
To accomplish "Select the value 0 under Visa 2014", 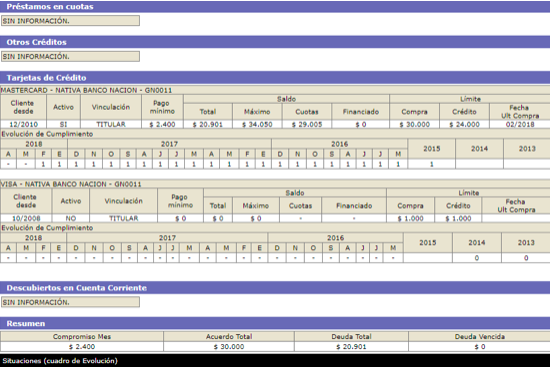I will tap(477, 258).
